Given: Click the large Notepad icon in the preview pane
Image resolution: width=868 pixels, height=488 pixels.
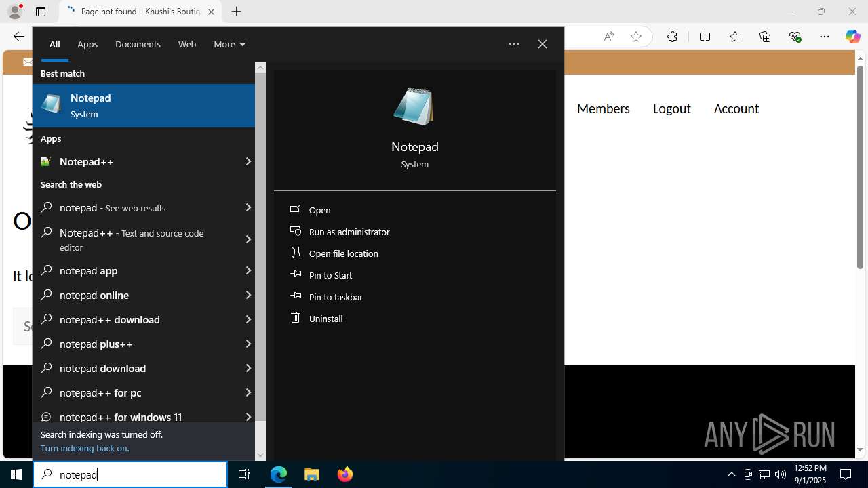Looking at the screenshot, I should click(x=414, y=106).
